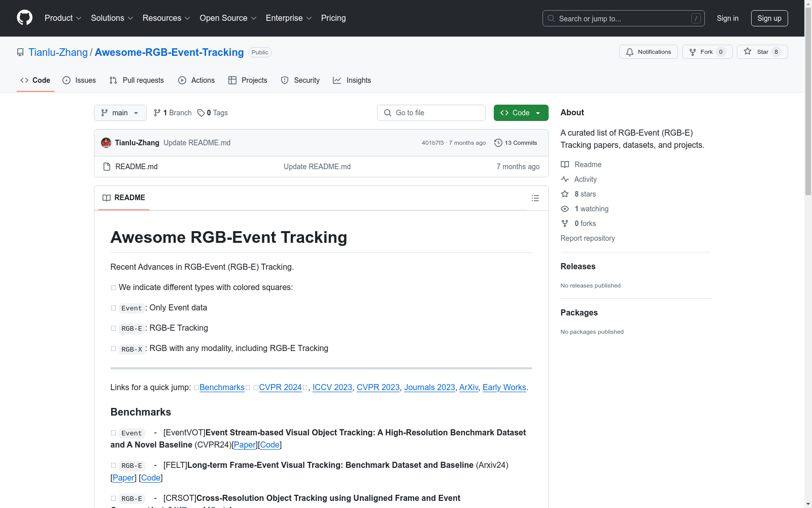Jump to the Journals 2023 section
The width and height of the screenshot is (812, 508).
pos(429,387)
